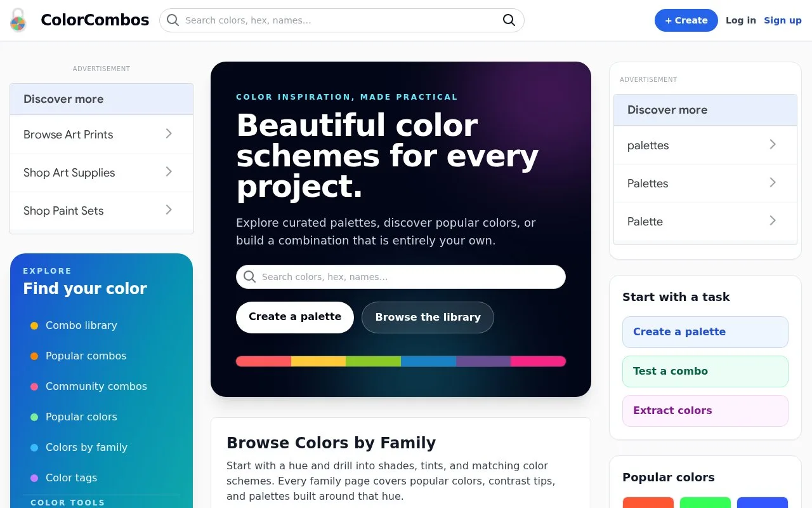Image resolution: width=812 pixels, height=508 pixels.
Task: Choose the Test a combo task
Action: 705,371
